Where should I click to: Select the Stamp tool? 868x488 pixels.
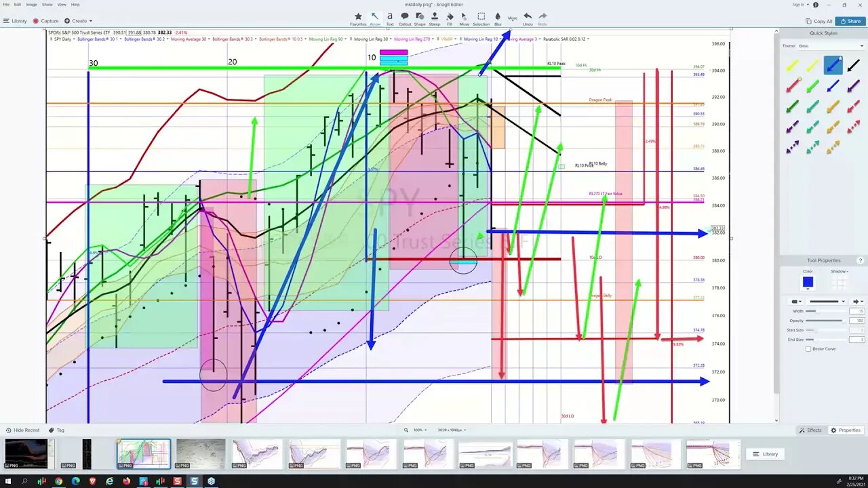pos(435,19)
